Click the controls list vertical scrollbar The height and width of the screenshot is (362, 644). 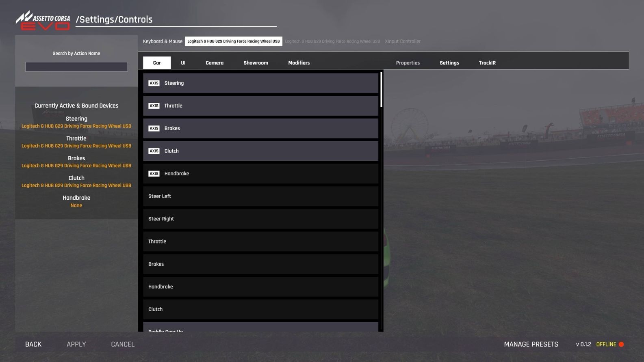381,90
